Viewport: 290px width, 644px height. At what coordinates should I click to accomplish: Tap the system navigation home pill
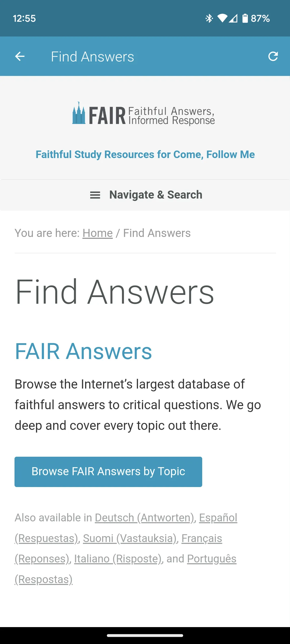click(x=145, y=635)
